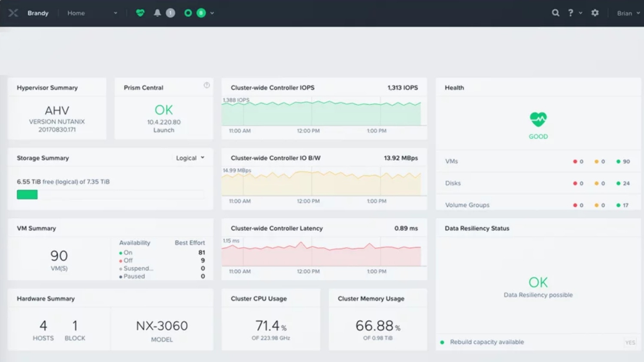Open search with the magnifier icon
Image resolution: width=644 pixels, height=362 pixels.
coord(556,13)
